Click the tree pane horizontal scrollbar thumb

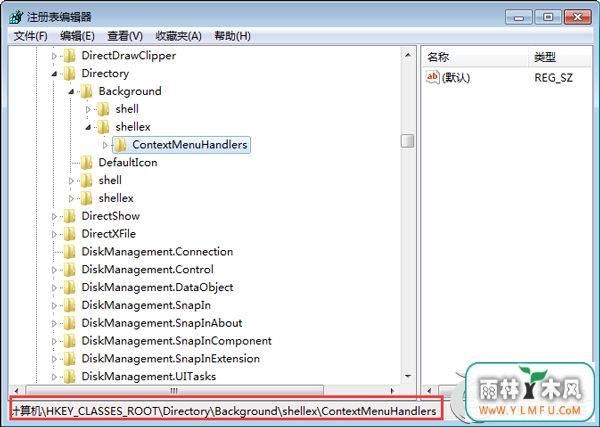174,391
